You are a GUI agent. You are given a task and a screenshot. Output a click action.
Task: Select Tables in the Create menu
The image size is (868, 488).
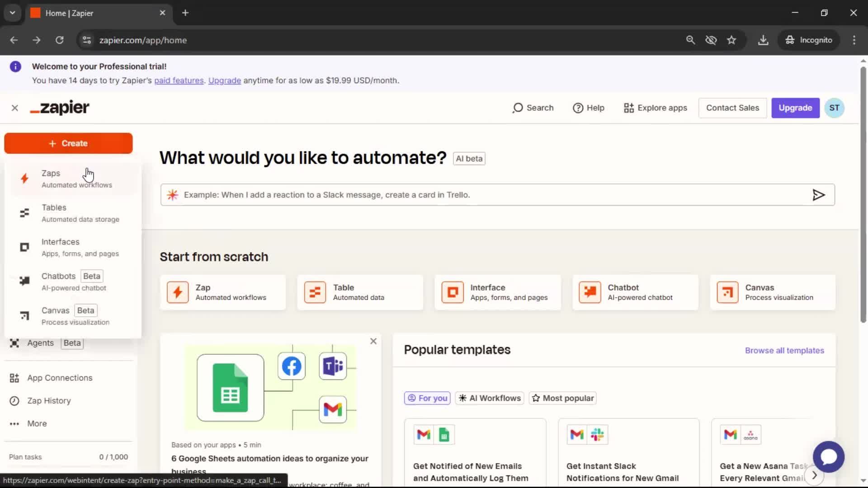pyautogui.click(x=73, y=213)
